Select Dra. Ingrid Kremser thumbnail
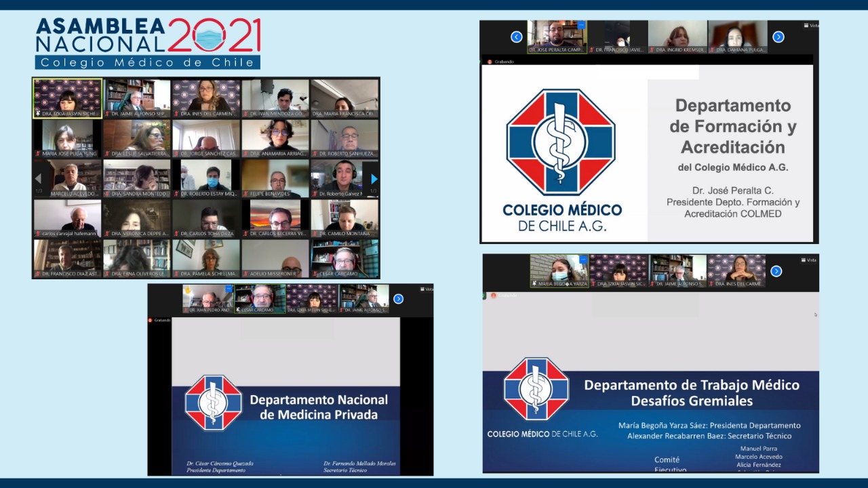The height and width of the screenshot is (488, 868). (x=677, y=37)
